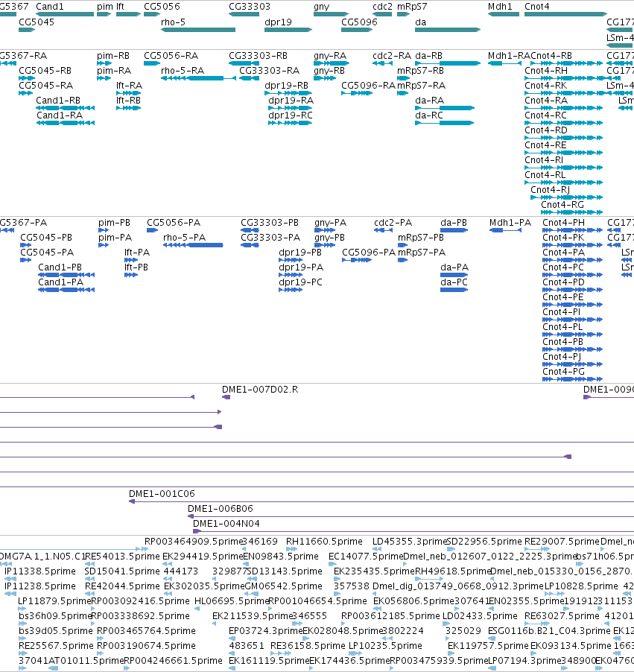The width and height of the screenshot is (634, 672).
Task: Click transcript da-RC
Action: click(429, 115)
